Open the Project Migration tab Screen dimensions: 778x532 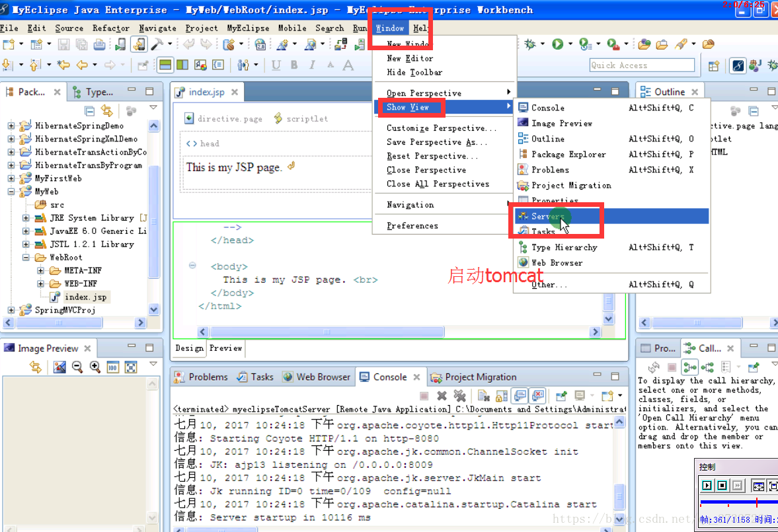(x=474, y=377)
